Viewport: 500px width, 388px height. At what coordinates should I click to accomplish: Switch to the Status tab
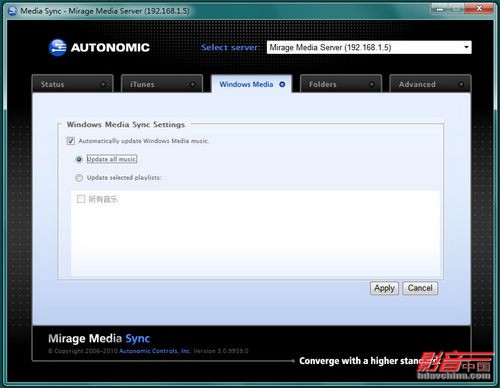pos(73,84)
